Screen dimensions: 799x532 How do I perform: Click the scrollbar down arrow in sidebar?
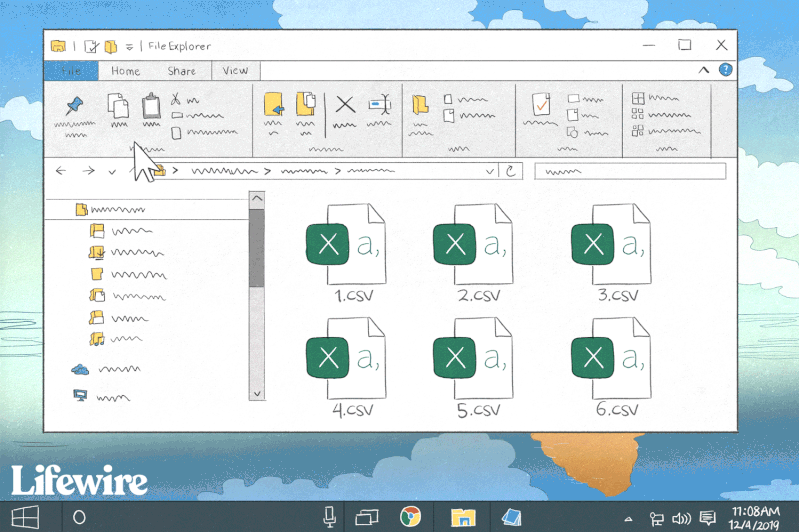[257, 393]
